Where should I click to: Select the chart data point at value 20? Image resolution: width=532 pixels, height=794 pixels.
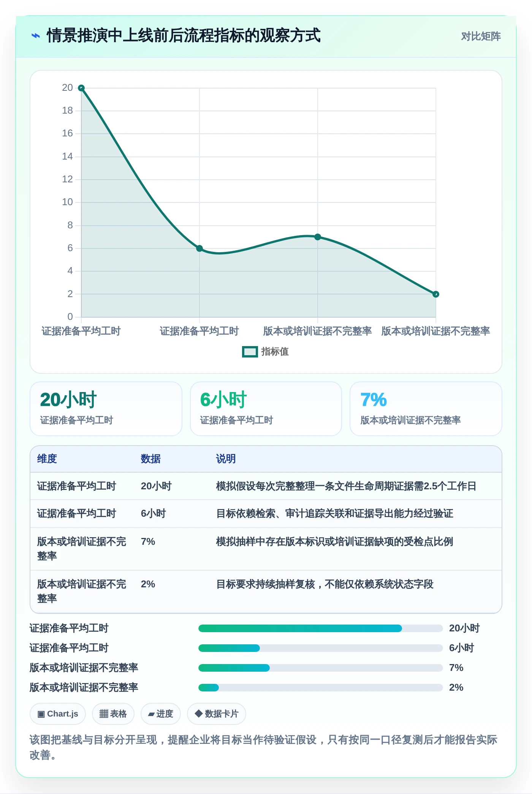click(x=81, y=88)
